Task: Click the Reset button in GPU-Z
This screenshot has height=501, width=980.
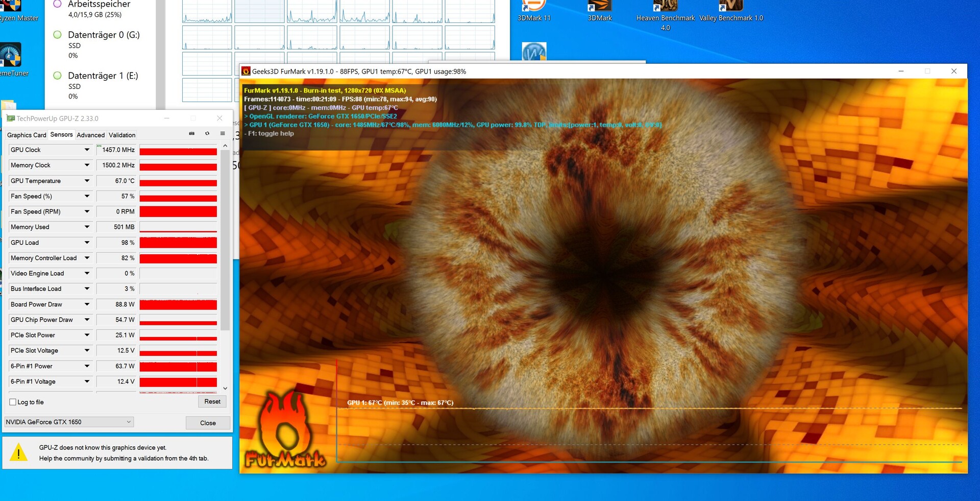Action: tap(212, 401)
